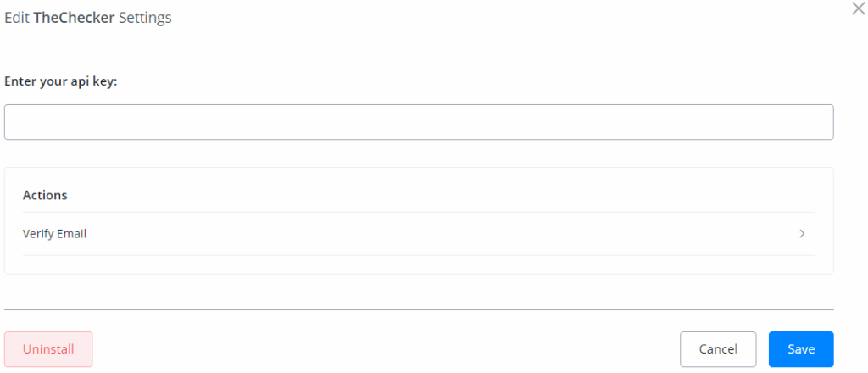Viewport: 868px width, 373px height.
Task: Click the "Edit TheChecker Settings" title
Action: 88,18
